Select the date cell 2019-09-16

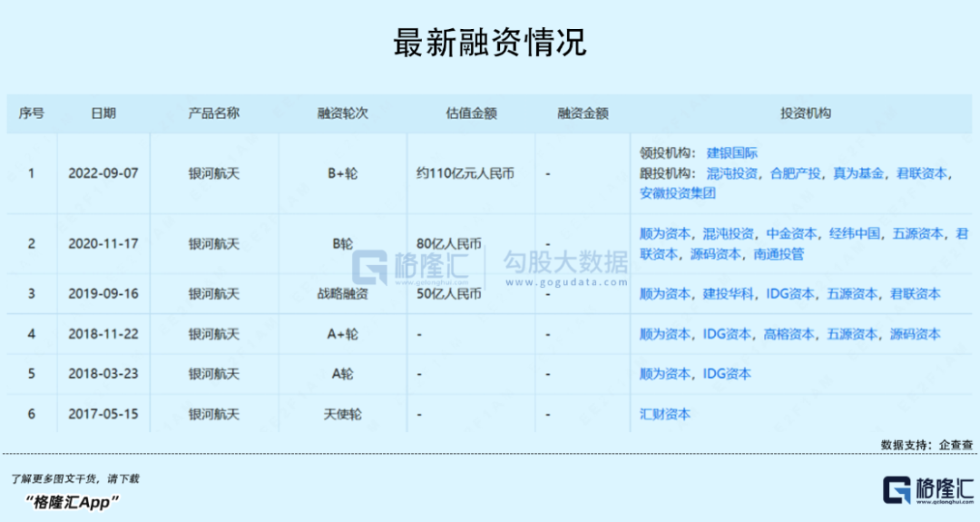pos(103,294)
